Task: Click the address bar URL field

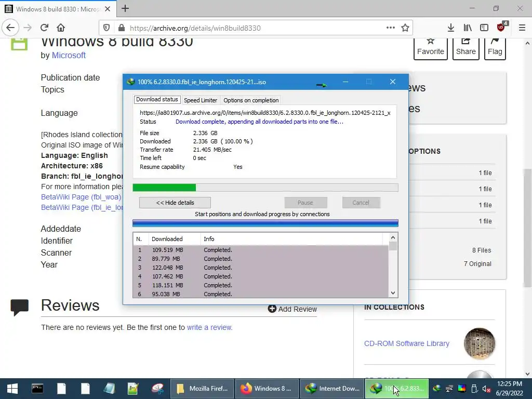Action: [256, 28]
